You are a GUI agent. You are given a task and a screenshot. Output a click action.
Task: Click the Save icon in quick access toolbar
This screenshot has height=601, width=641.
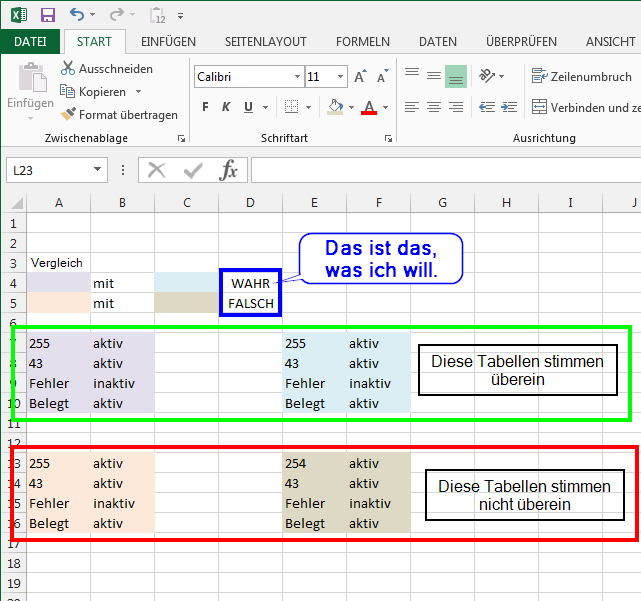pyautogui.click(x=48, y=15)
